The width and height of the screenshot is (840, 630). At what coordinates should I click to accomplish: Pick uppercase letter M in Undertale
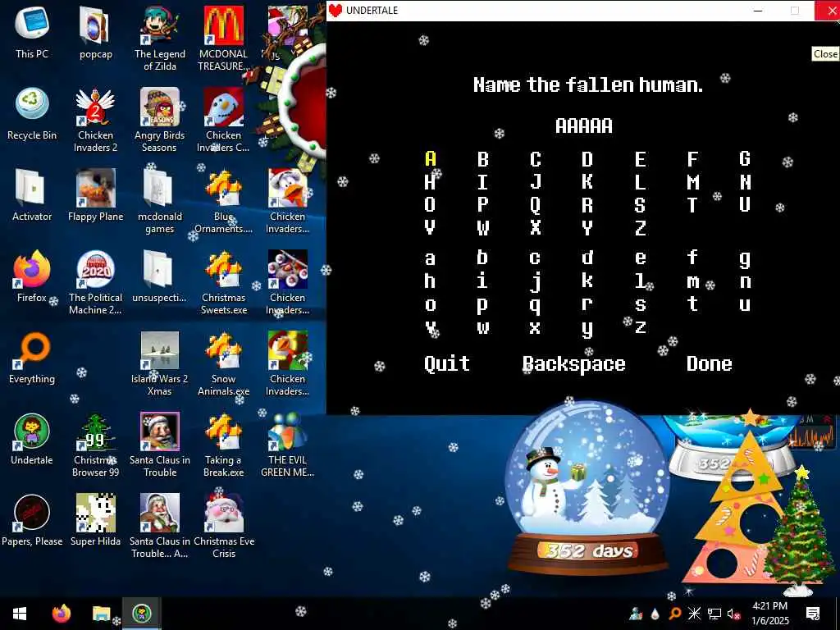click(x=692, y=181)
